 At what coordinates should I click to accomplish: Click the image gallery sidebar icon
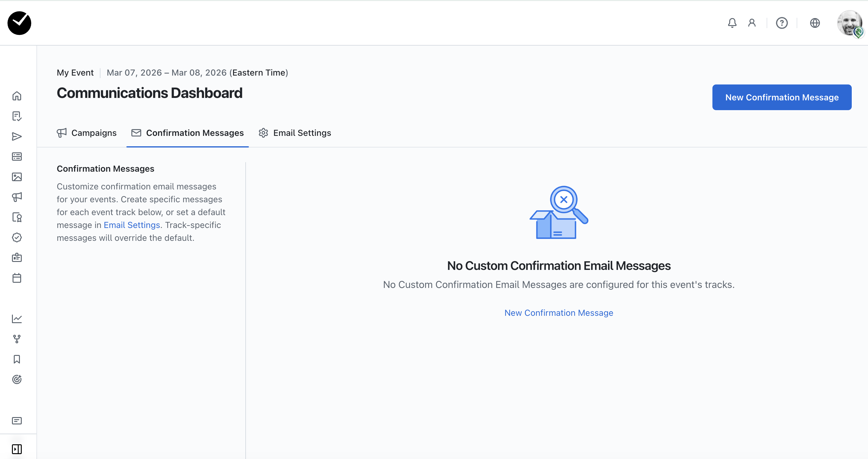[x=17, y=177]
